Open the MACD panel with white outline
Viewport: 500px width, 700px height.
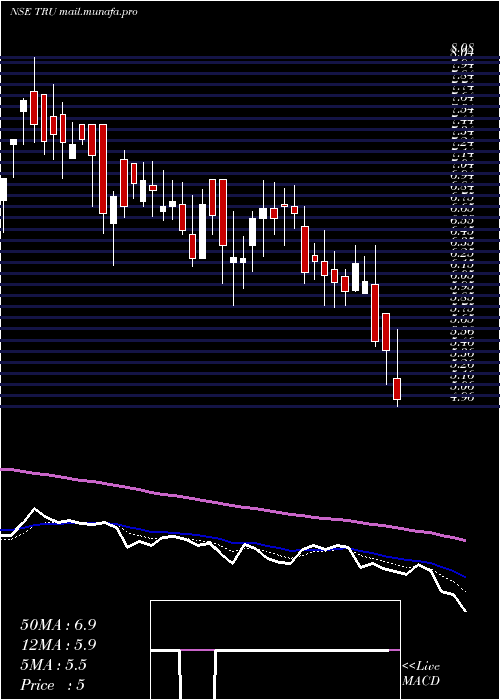point(275,650)
